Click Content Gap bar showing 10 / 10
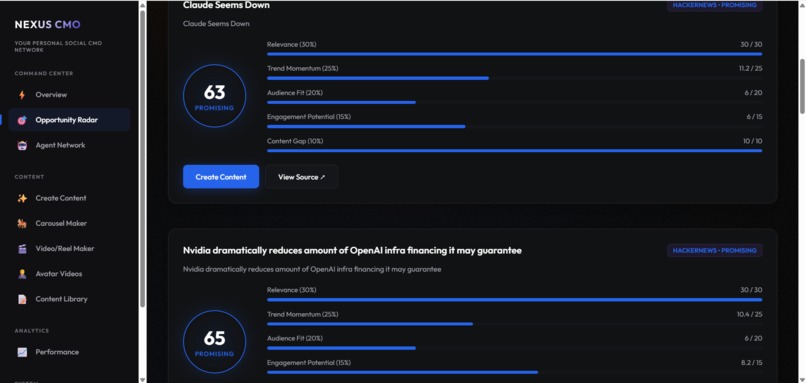 (x=515, y=151)
